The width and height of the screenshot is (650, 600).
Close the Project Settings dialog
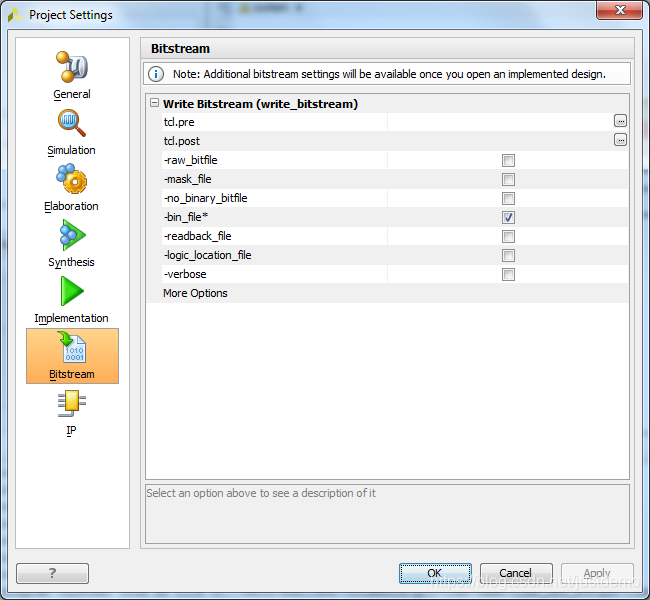click(619, 10)
